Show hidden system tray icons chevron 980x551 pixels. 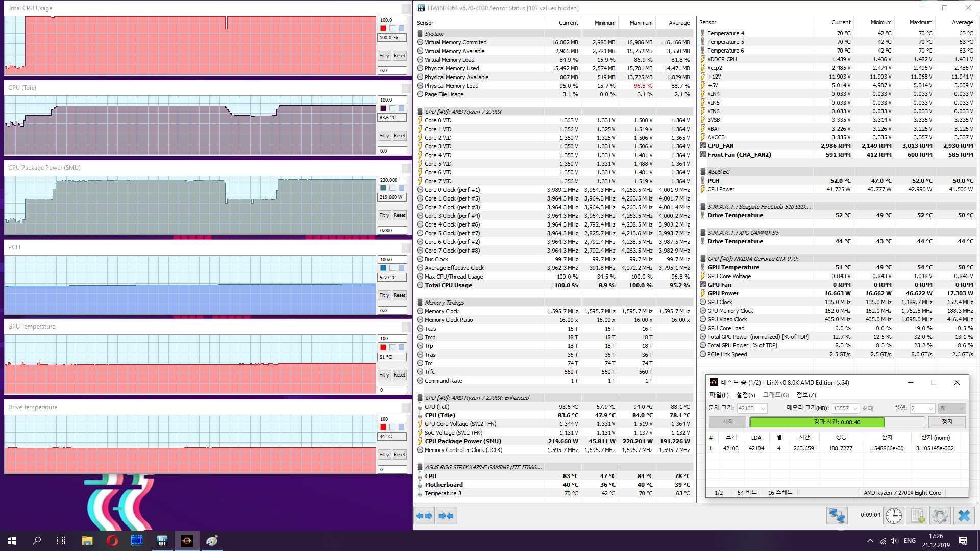click(870, 541)
